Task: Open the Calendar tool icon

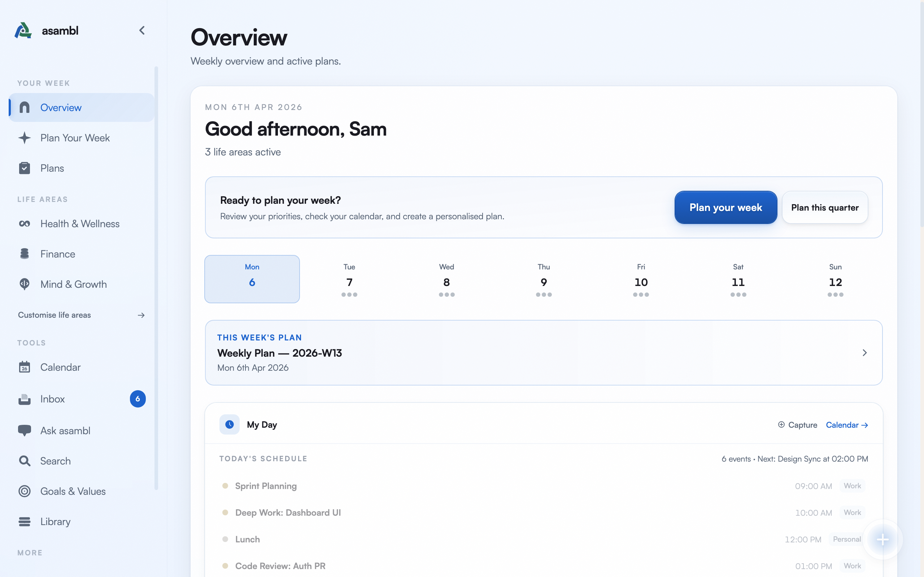Action: pos(25,367)
